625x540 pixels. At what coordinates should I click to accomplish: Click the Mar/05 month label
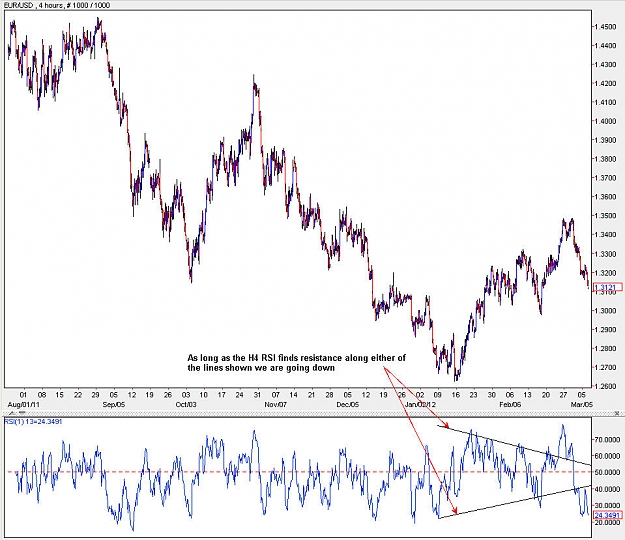pos(582,405)
